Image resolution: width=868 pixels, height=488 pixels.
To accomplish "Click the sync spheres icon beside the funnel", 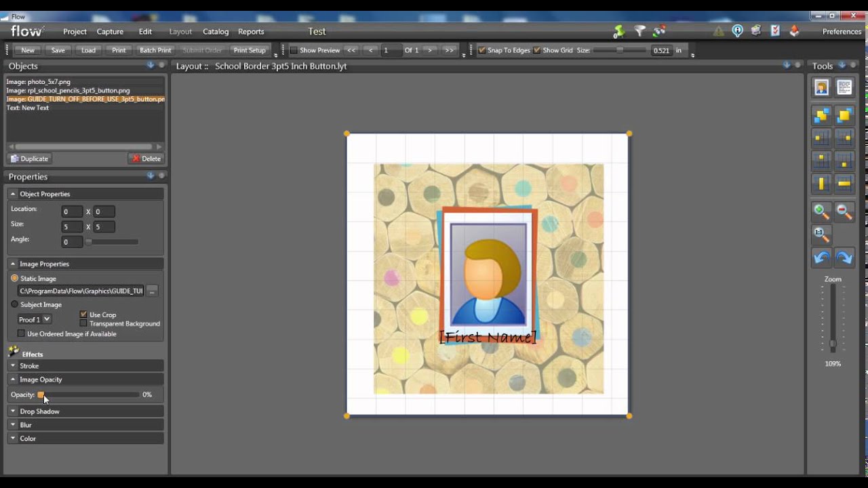I will (x=659, y=31).
